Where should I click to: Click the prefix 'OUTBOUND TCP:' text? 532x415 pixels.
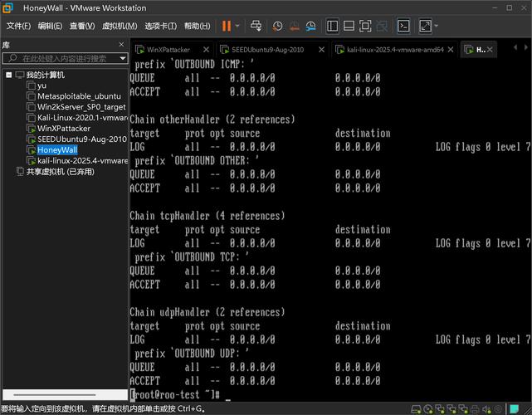pyautogui.click(x=192, y=257)
